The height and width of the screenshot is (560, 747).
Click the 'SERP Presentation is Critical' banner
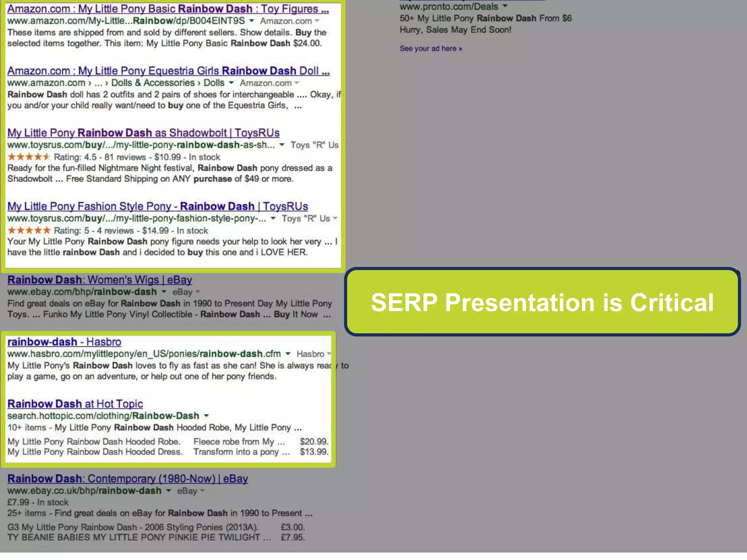pyautogui.click(x=542, y=302)
